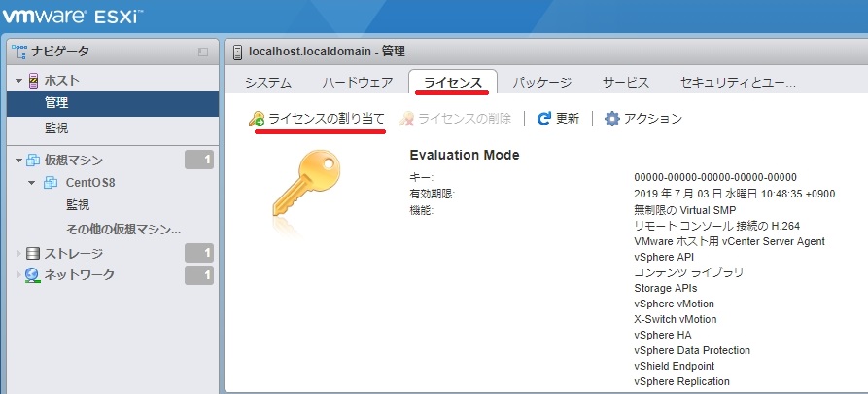Click the 仮想マシン count badge
The image size is (868, 394).
pos(199,161)
